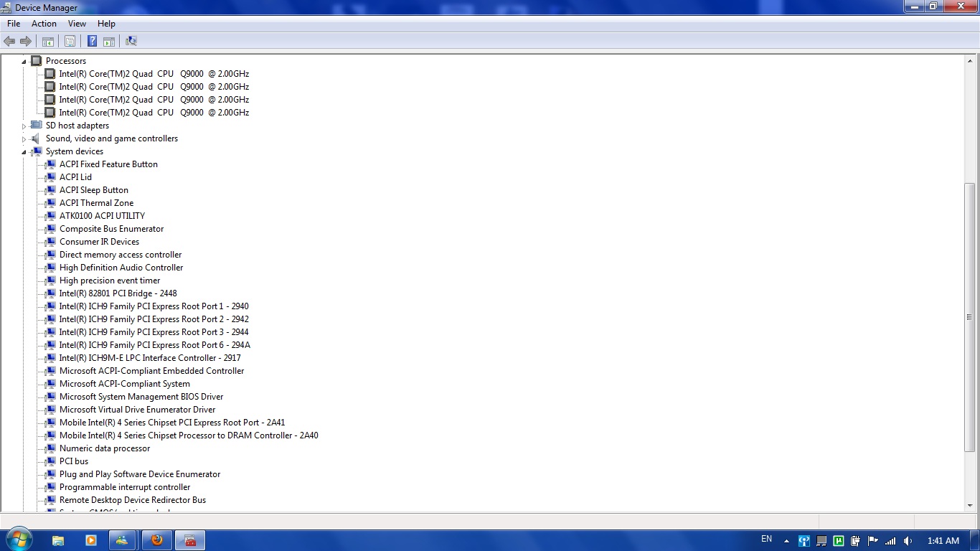This screenshot has height=551, width=980.
Task: Click the ATK0100 ACPI UTILITY icon
Action: [x=50, y=216]
